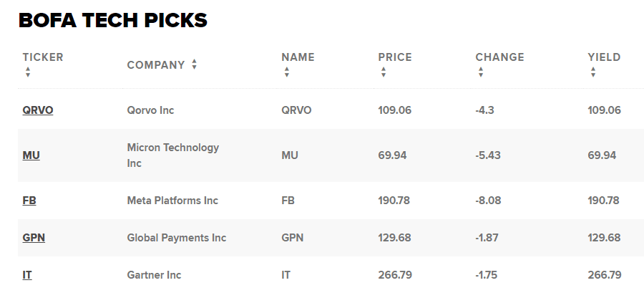Sort table by Name column arrows
644x303 pixels.
[287, 72]
